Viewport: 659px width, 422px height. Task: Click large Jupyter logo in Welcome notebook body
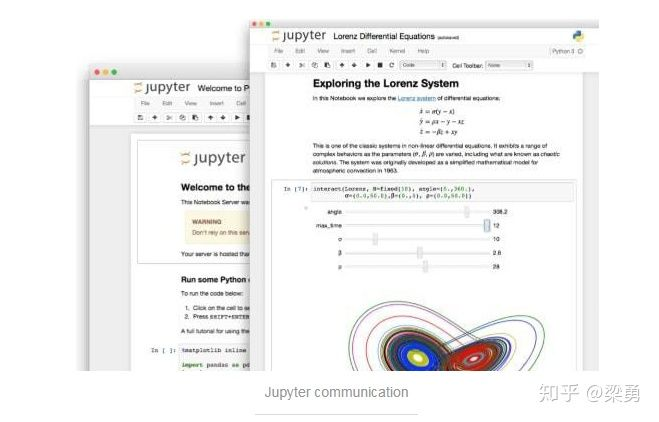pyautogui.click(x=213, y=158)
